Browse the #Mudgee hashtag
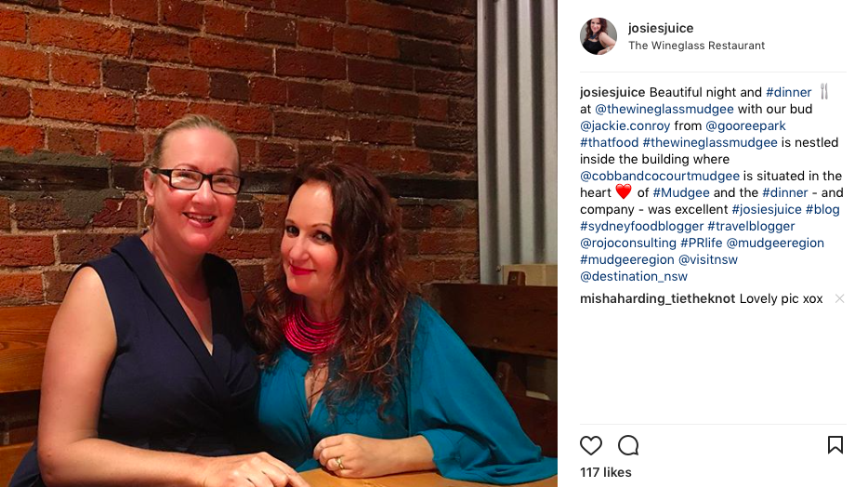The image size is (868, 487). click(681, 192)
